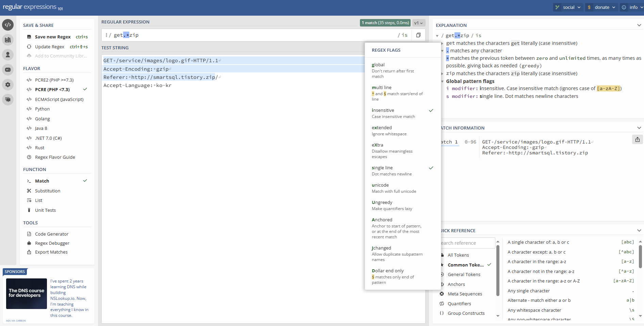Click the Substitution scissors icon

[x=29, y=191]
